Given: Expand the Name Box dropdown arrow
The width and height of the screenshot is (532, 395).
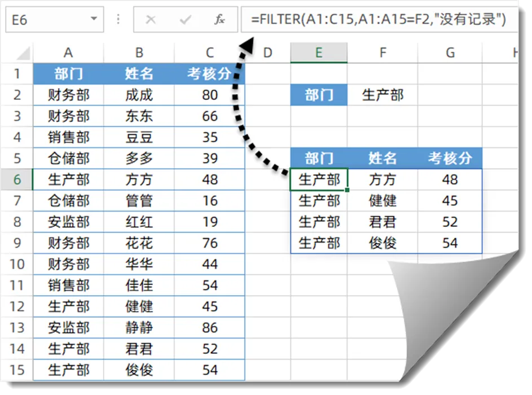Looking at the screenshot, I should click(x=94, y=20).
